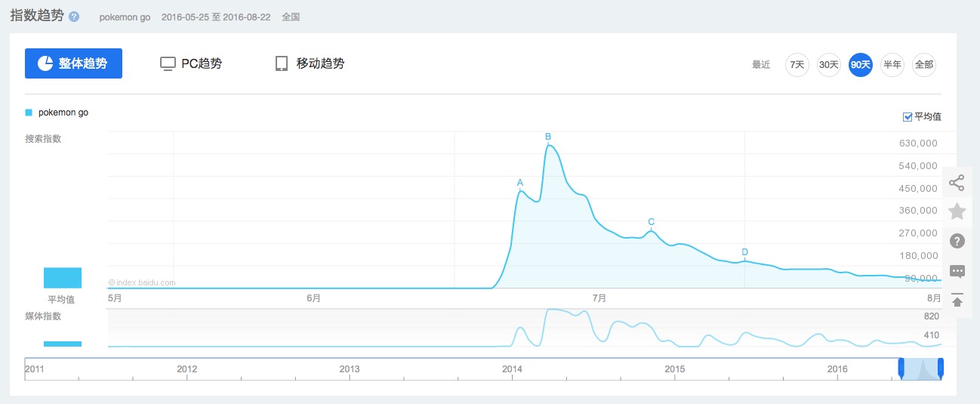The height and width of the screenshot is (404, 980).
Task: Click the date range 2016-05-25 至 2016-08-22
Action: (216, 17)
